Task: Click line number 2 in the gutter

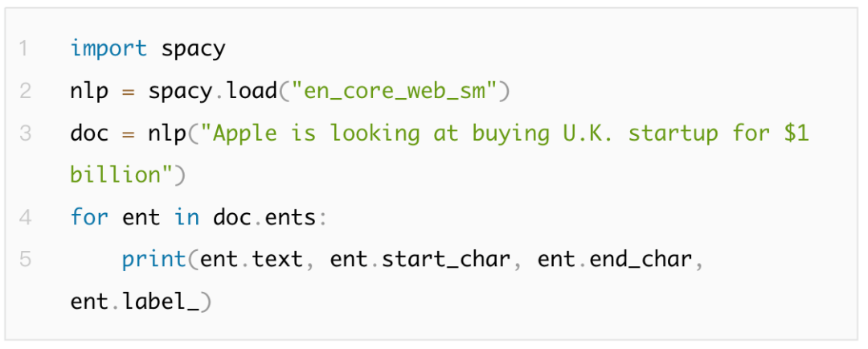Action: pyautogui.click(x=24, y=91)
